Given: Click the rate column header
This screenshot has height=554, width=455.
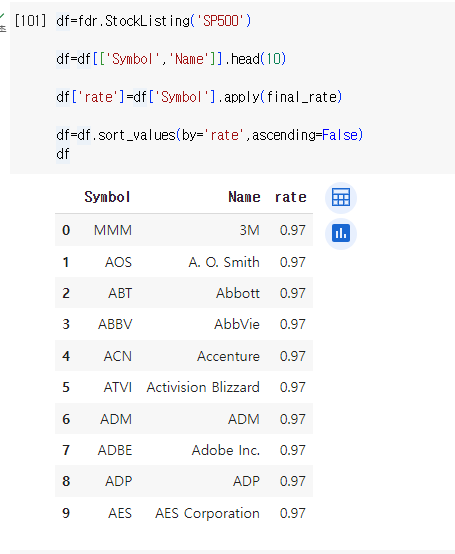Looking at the screenshot, I should click(290, 197).
